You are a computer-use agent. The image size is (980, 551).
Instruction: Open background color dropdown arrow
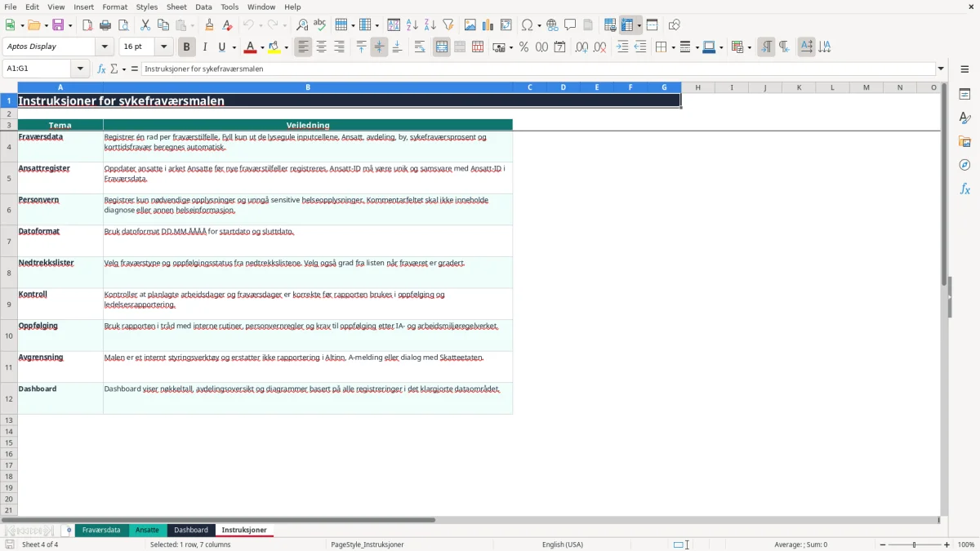[x=286, y=47]
